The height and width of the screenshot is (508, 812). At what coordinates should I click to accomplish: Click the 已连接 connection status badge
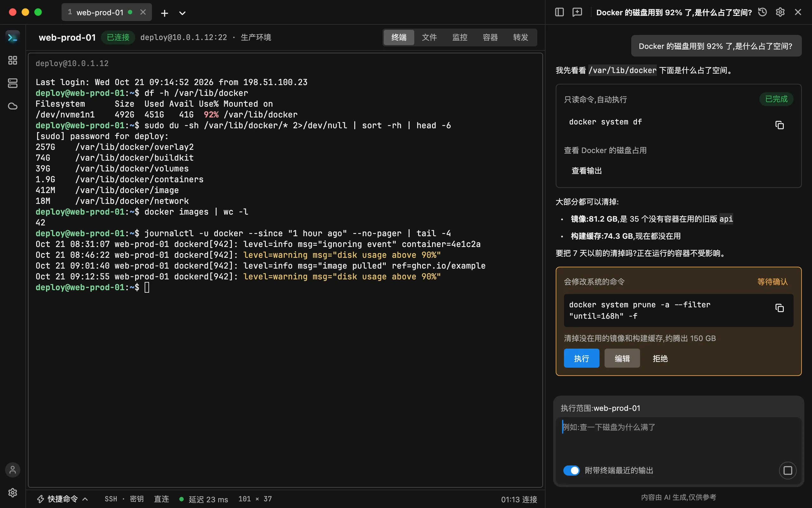(118, 37)
